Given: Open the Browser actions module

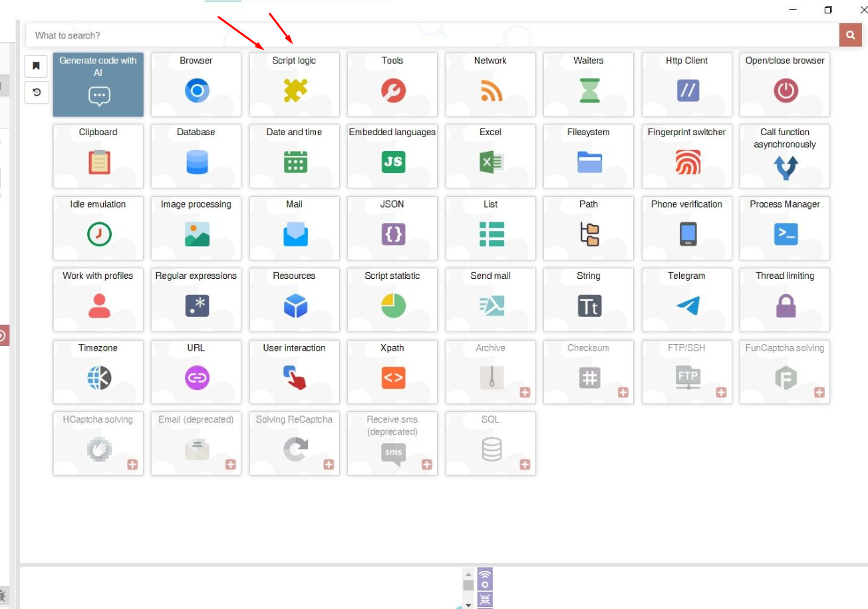Looking at the screenshot, I should pyautogui.click(x=196, y=85).
